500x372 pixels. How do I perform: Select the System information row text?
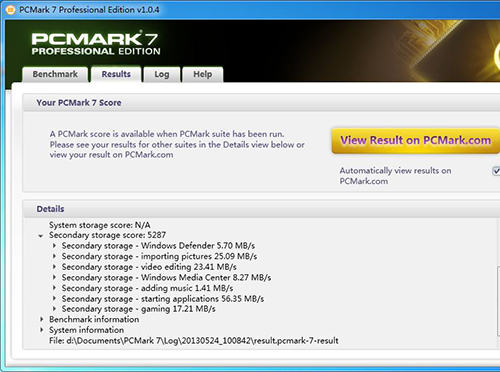tap(86, 330)
